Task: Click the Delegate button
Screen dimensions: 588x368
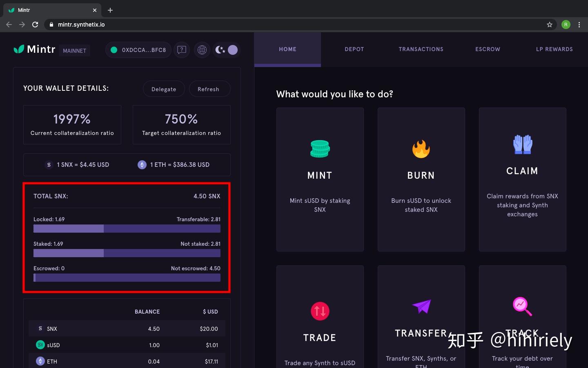Action: [164, 89]
